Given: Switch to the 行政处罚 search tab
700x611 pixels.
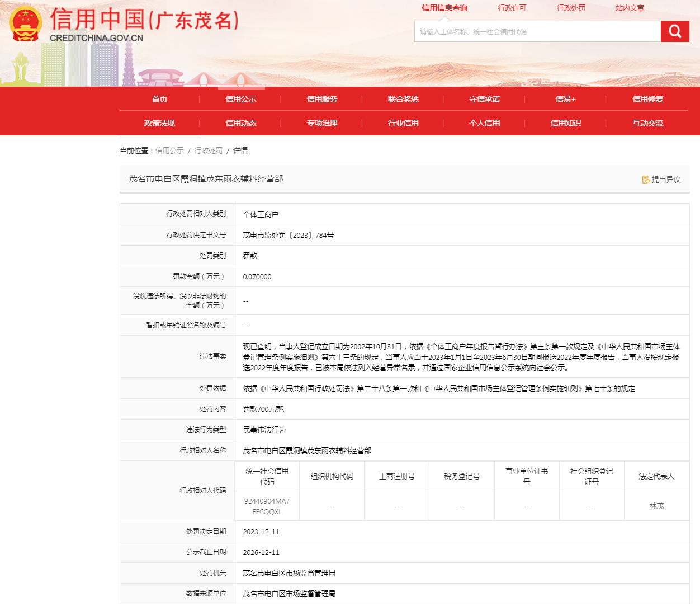Looking at the screenshot, I should point(571,8).
